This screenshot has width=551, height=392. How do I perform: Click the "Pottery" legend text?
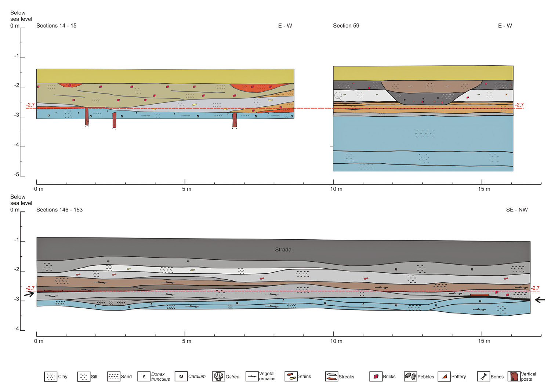click(x=458, y=377)
